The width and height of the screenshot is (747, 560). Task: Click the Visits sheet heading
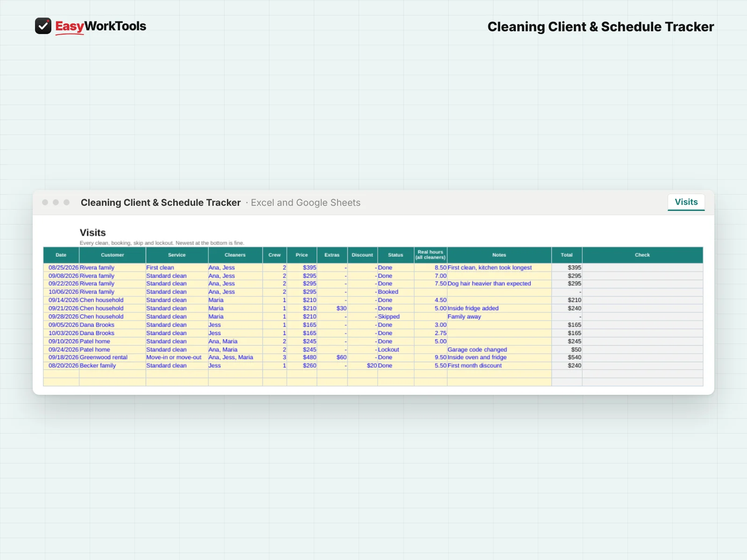coord(93,232)
